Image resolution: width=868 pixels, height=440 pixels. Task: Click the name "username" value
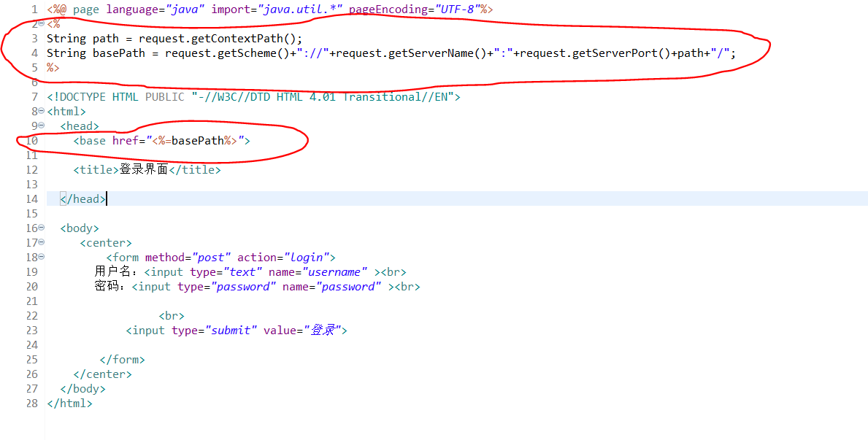click(x=334, y=271)
